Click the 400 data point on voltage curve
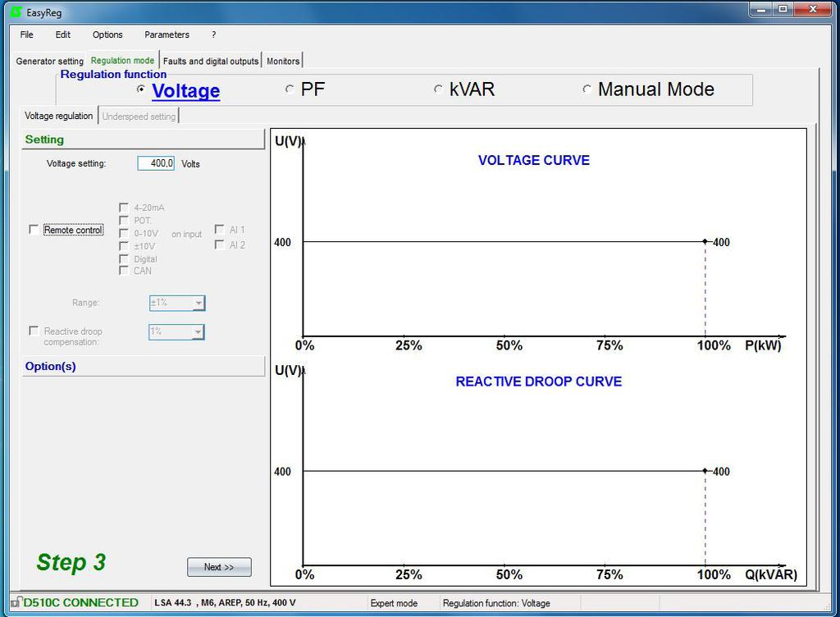 [x=705, y=241]
